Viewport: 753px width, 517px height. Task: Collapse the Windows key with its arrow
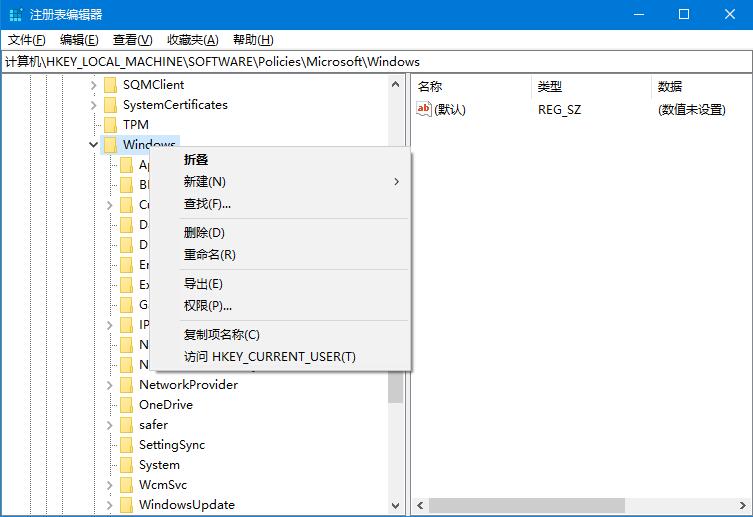click(94, 145)
